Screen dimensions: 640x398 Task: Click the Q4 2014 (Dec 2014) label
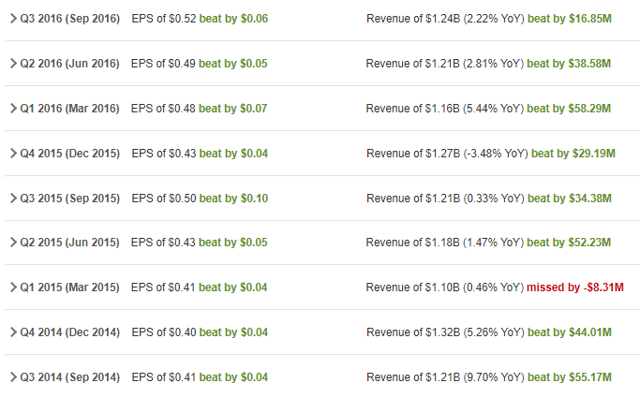(x=70, y=332)
